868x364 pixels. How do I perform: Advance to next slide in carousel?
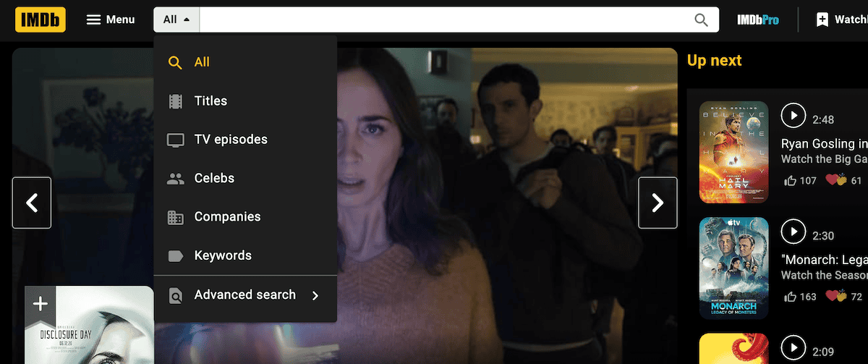point(658,203)
